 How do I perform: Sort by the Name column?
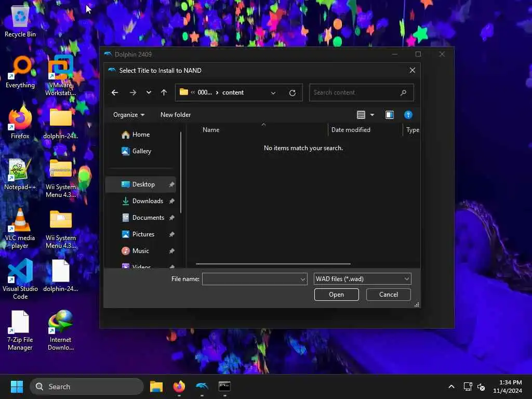[x=211, y=129]
